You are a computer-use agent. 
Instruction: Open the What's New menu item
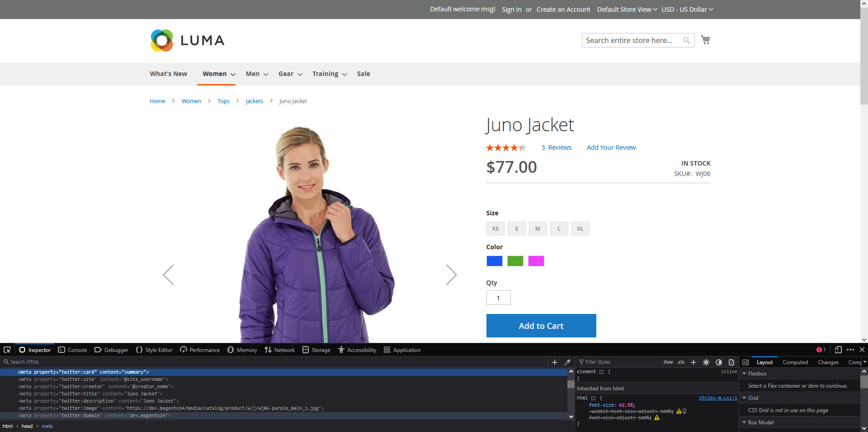coord(168,74)
